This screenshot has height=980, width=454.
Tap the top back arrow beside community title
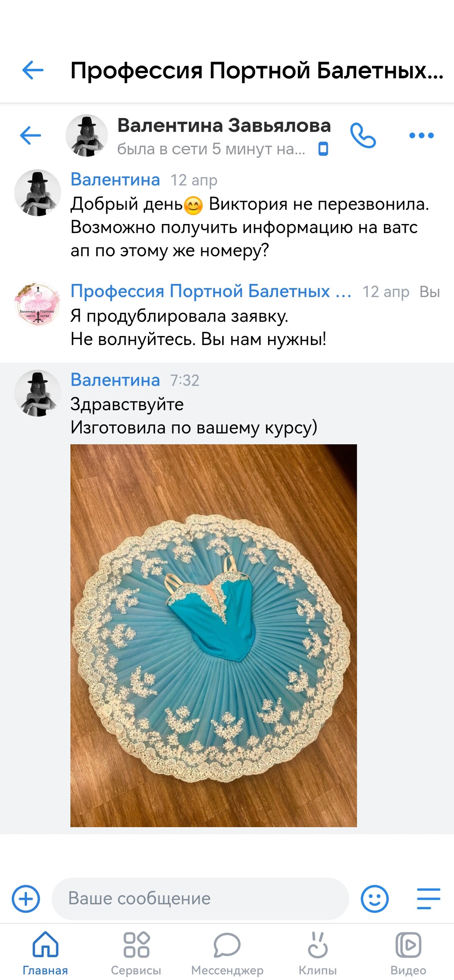coord(33,70)
